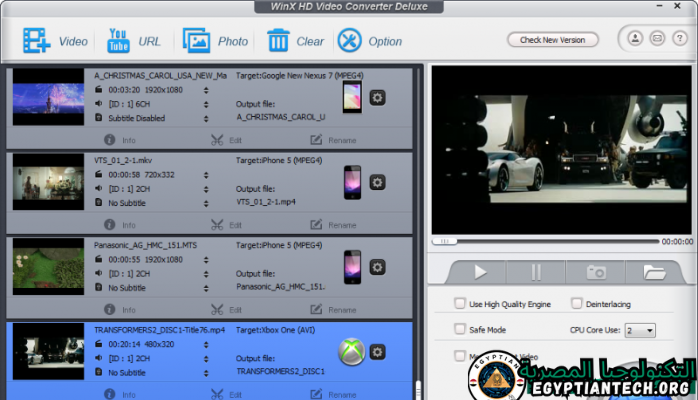Expand subtitle selector showing Subtitle Disabled
Screen dimensions: 698x400
[206, 118]
